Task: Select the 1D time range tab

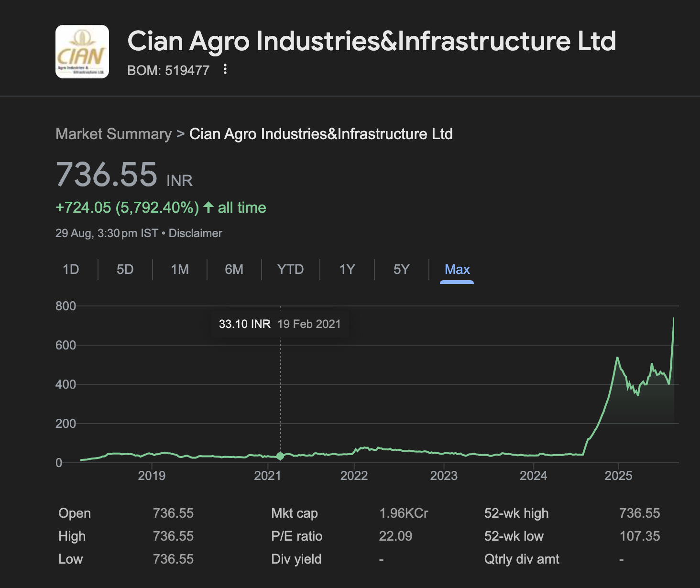Action: tap(71, 270)
